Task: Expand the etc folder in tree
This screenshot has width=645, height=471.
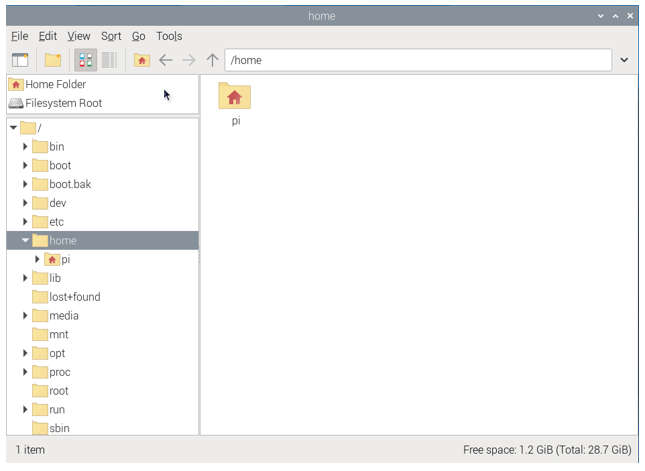Action: pyautogui.click(x=25, y=222)
